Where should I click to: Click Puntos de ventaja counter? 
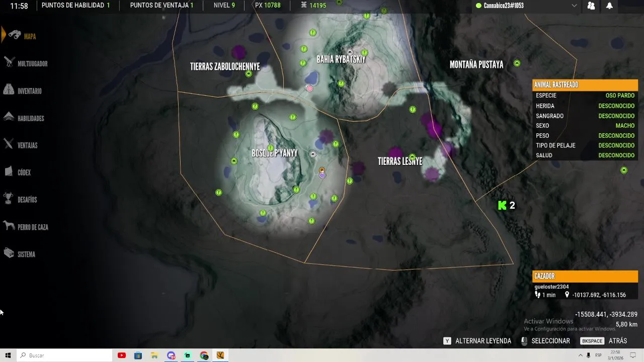(x=162, y=6)
